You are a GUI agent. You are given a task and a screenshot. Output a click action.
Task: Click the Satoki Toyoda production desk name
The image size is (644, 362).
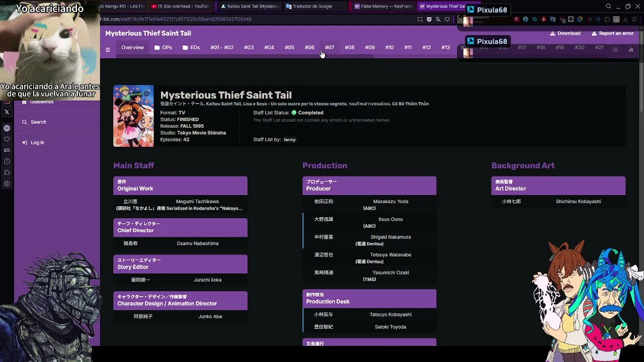pos(390,327)
